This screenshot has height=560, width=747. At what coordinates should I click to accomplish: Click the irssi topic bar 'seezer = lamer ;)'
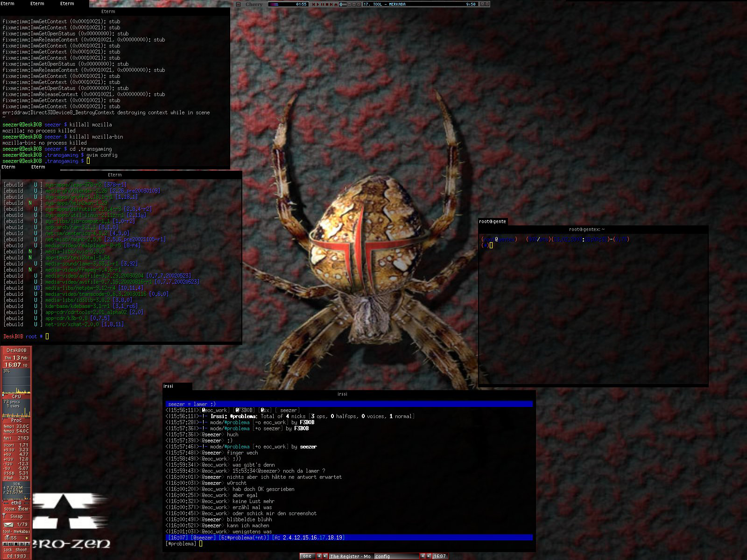pyautogui.click(x=349, y=404)
